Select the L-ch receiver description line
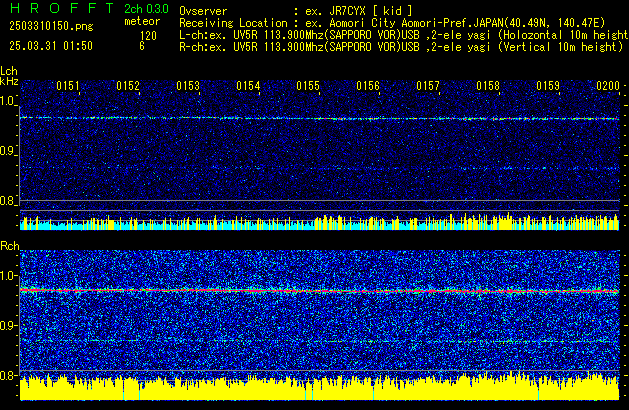Viewport: 629px width, 410px height. [x=404, y=35]
